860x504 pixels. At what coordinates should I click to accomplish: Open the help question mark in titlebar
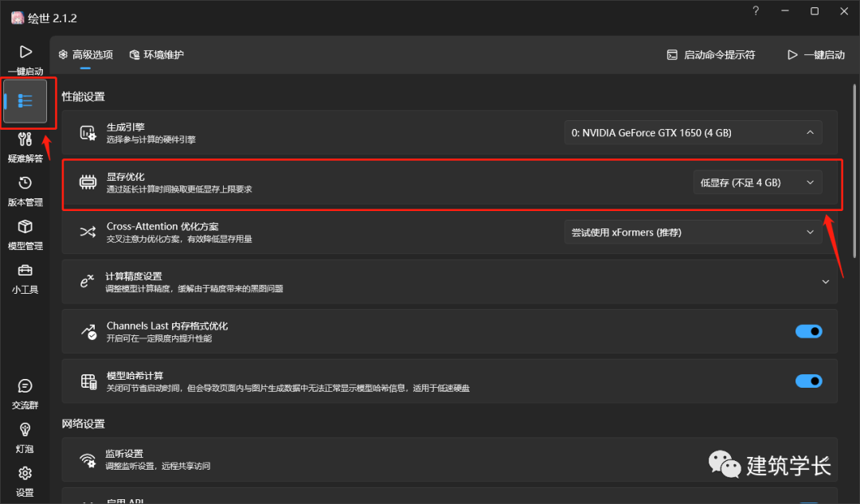point(754,11)
